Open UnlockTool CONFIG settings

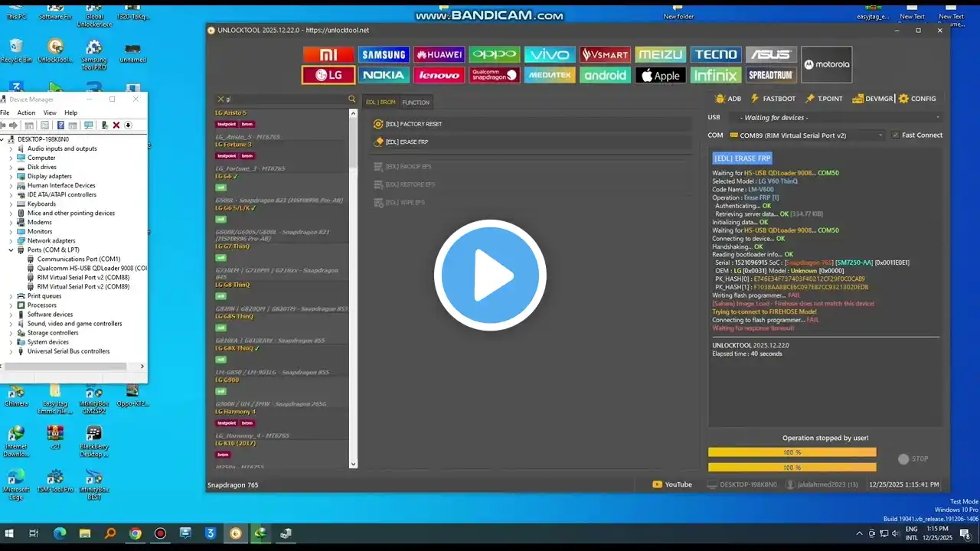917,99
